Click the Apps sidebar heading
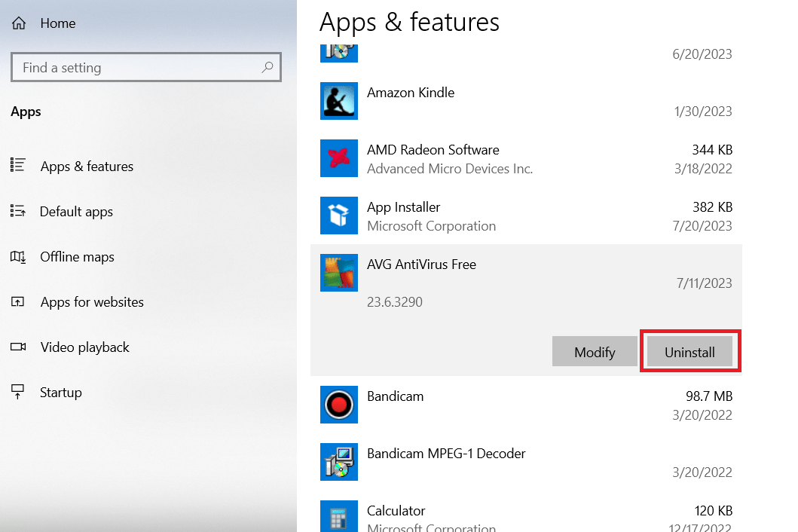798x532 pixels. [x=26, y=112]
